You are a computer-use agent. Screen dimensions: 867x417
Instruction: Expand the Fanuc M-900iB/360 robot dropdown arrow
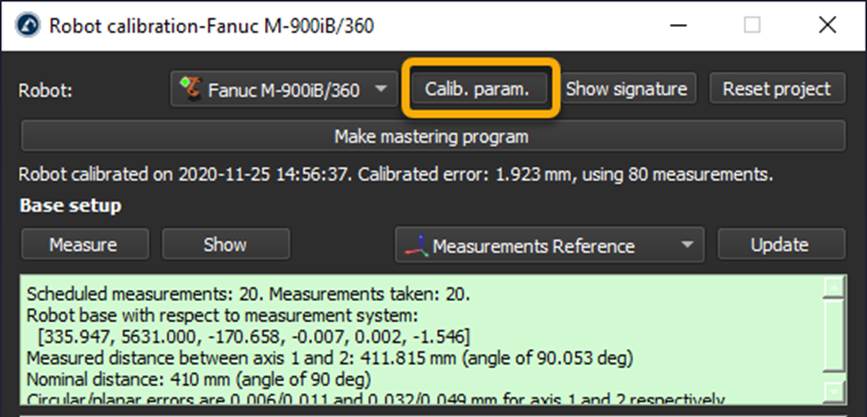coord(380,90)
